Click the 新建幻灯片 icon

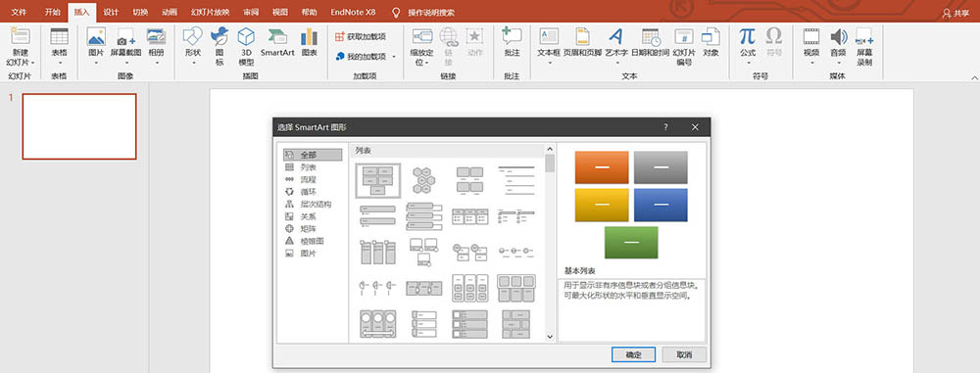point(20,35)
